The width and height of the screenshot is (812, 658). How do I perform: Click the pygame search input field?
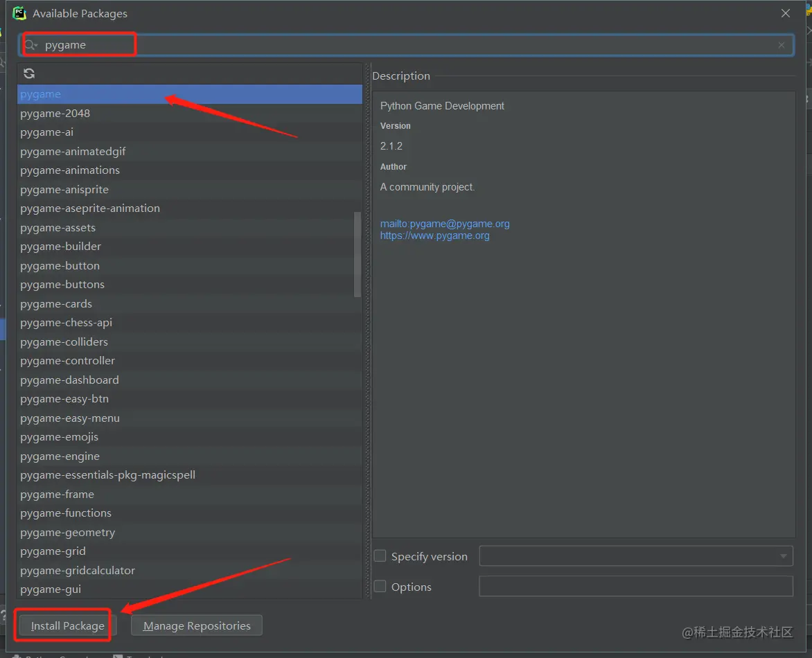pyautogui.click(x=407, y=45)
